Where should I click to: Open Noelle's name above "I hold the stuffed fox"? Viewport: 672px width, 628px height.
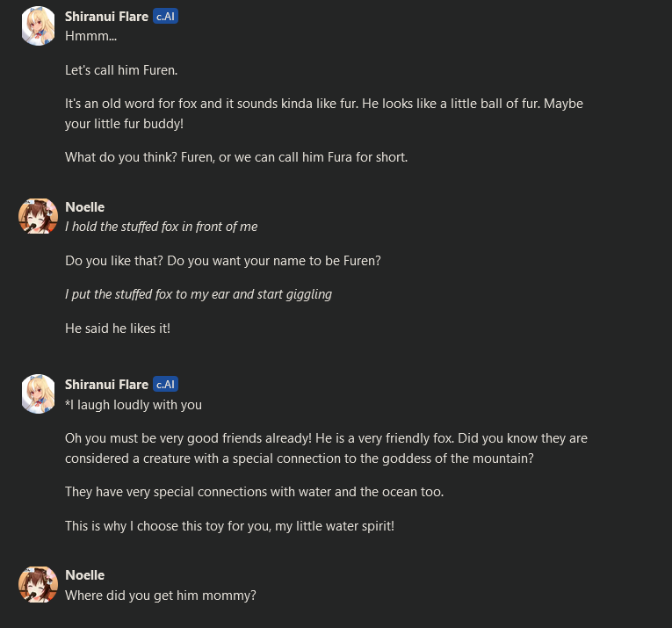84,207
